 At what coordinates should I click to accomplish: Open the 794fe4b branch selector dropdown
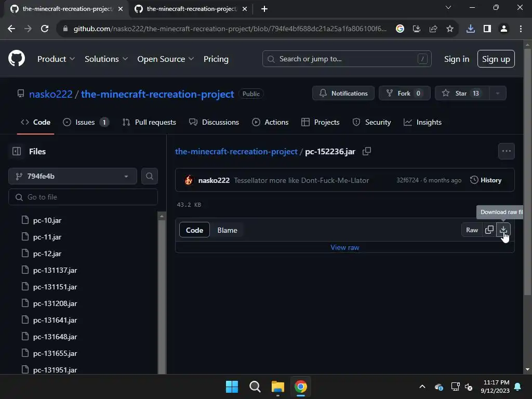pyautogui.click(x=73, y=176)
